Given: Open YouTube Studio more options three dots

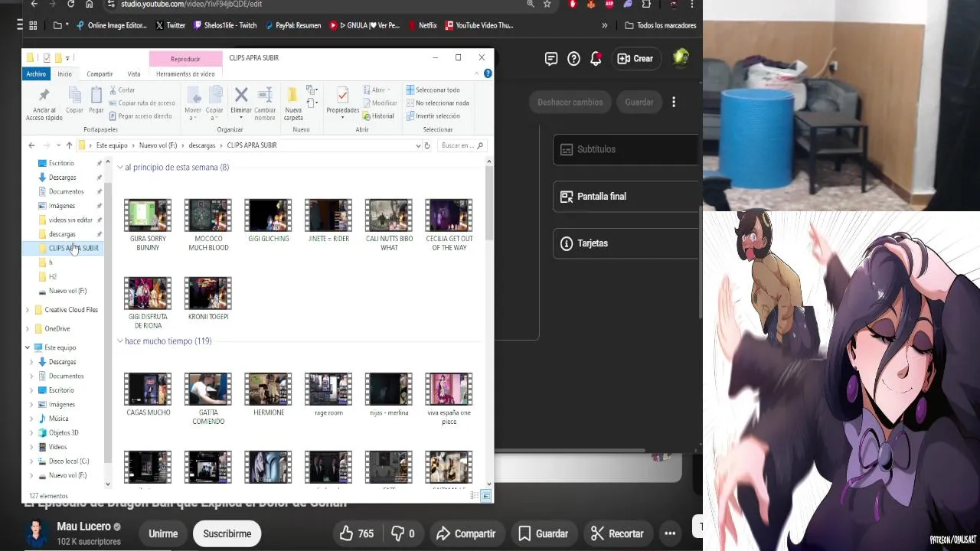Looking at the screenshot, I should (x=674, y=102).
